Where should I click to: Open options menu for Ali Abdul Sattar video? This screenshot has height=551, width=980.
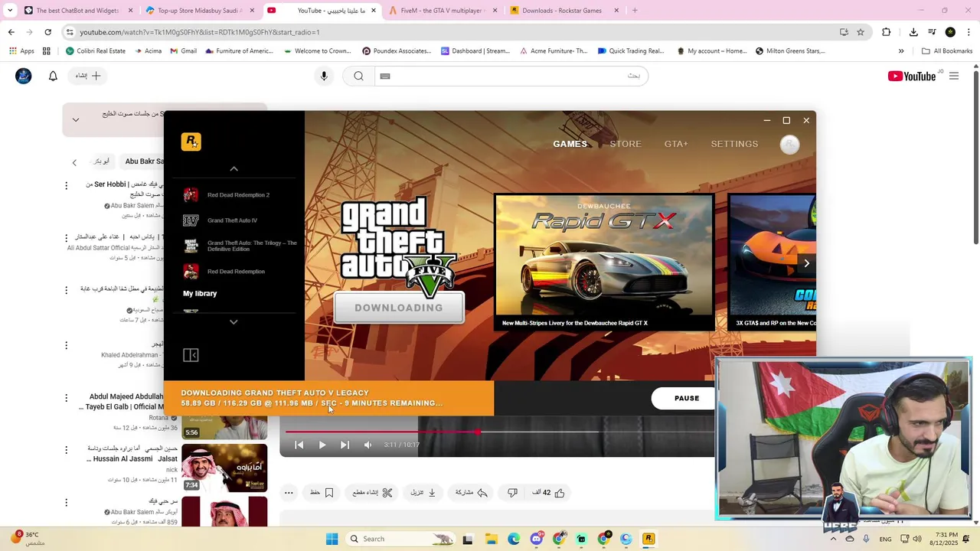point(66,238)
